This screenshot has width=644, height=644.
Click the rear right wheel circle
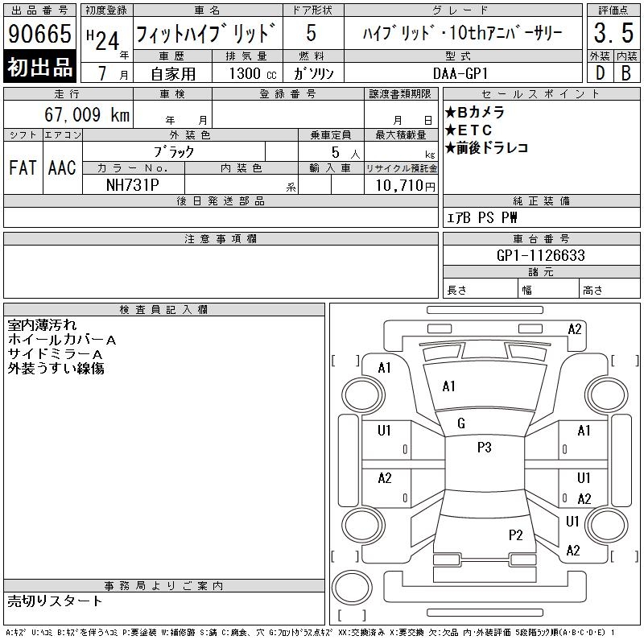coord(606,525)
